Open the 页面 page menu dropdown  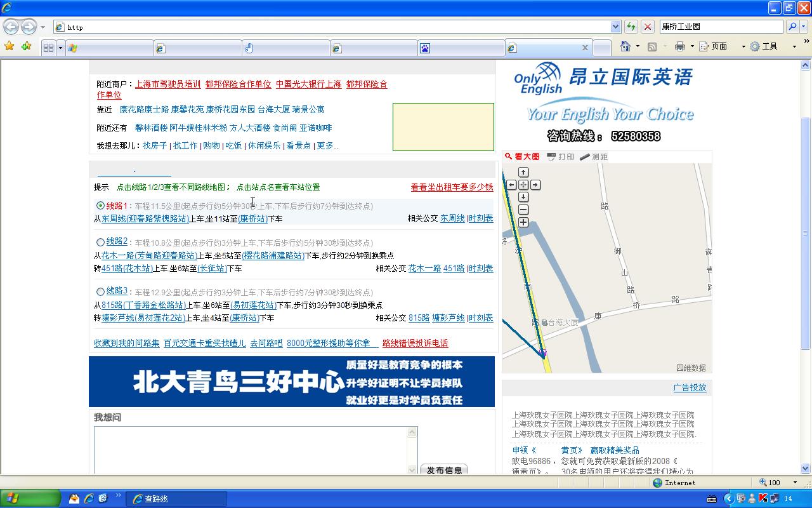(x=723, y=46)
